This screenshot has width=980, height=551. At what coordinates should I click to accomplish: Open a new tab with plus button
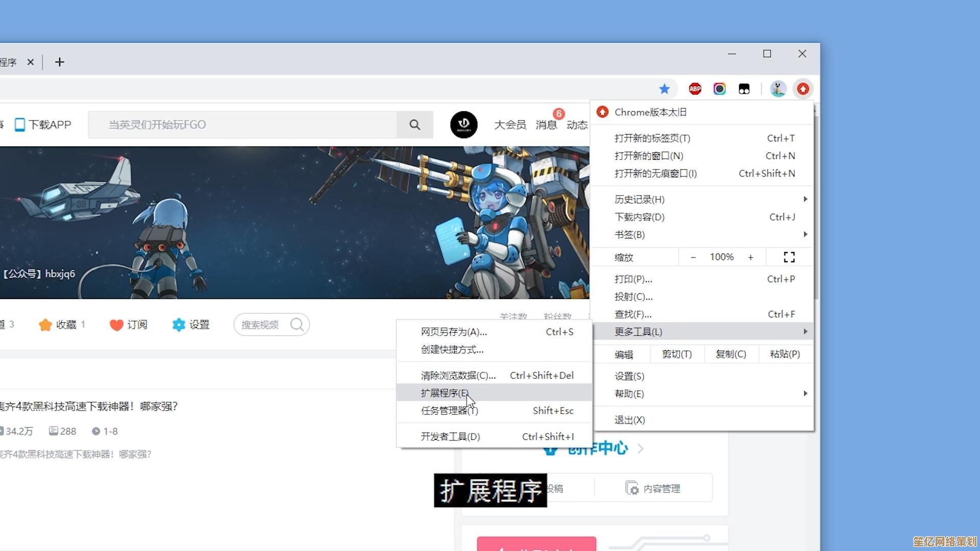click(60, 62)
